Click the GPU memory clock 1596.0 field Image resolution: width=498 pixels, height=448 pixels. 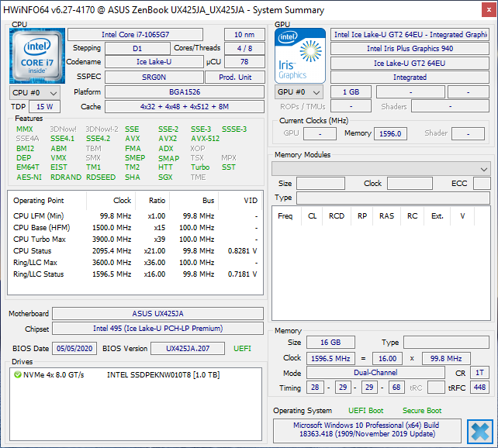(390, 133)
